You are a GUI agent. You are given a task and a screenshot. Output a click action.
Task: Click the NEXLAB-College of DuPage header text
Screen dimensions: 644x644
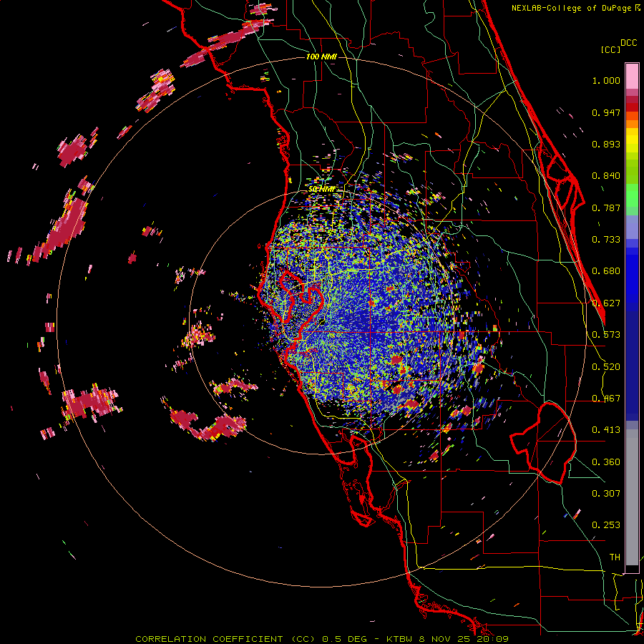pyautogui.click(x=571, y=8)
